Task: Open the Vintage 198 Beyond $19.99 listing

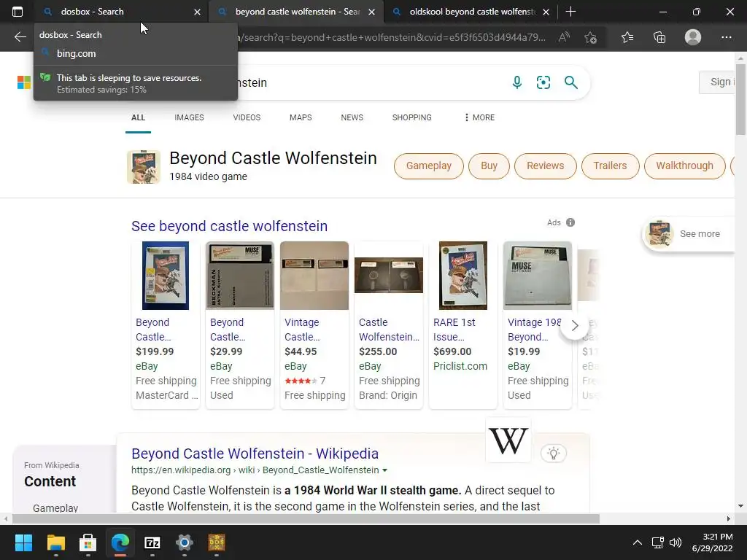Action: coord(538,324)
